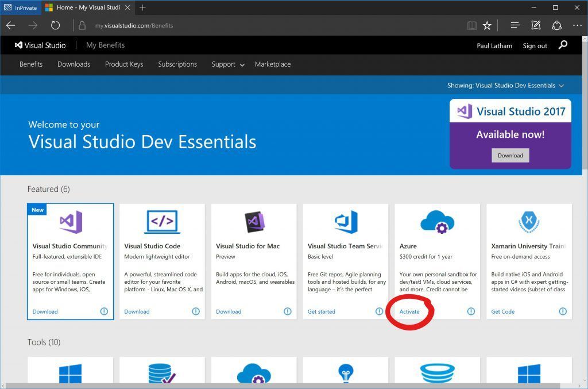Click the Visual Studio Team Services icon
The width and height of the screenshot is (588, 389).
click(x=346, y=222)
